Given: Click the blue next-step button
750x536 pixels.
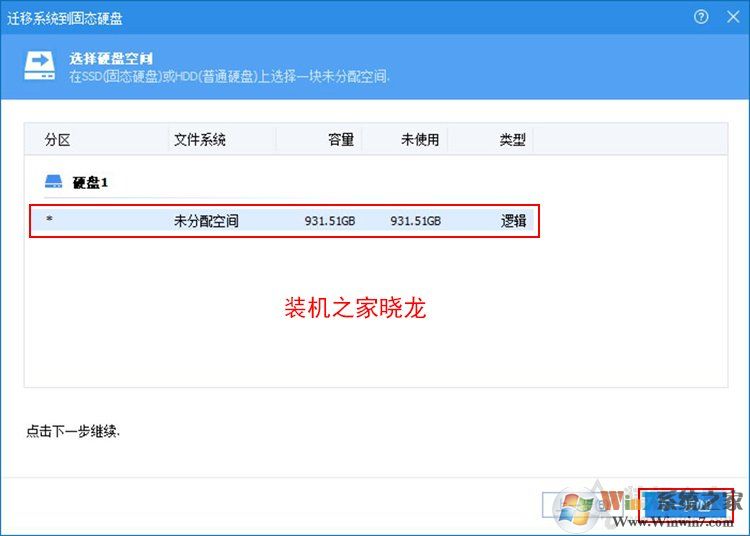Looking at the screenshot, I should 686,505.
